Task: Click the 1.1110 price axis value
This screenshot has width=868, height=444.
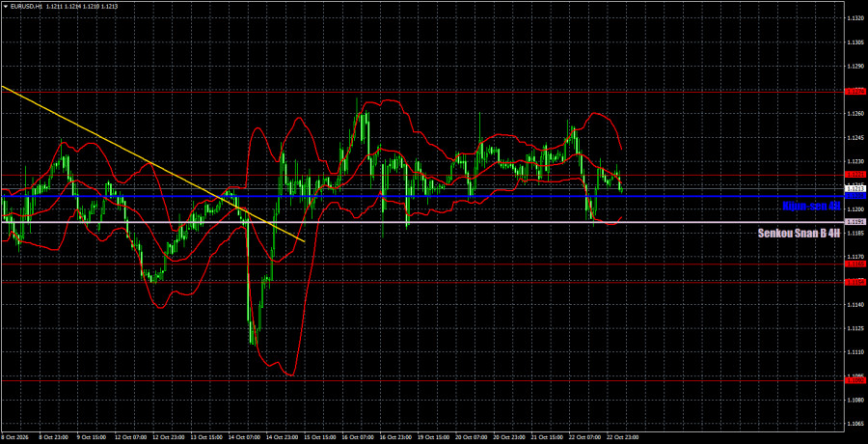Action: pyautogui.click(x=854, y=352)
